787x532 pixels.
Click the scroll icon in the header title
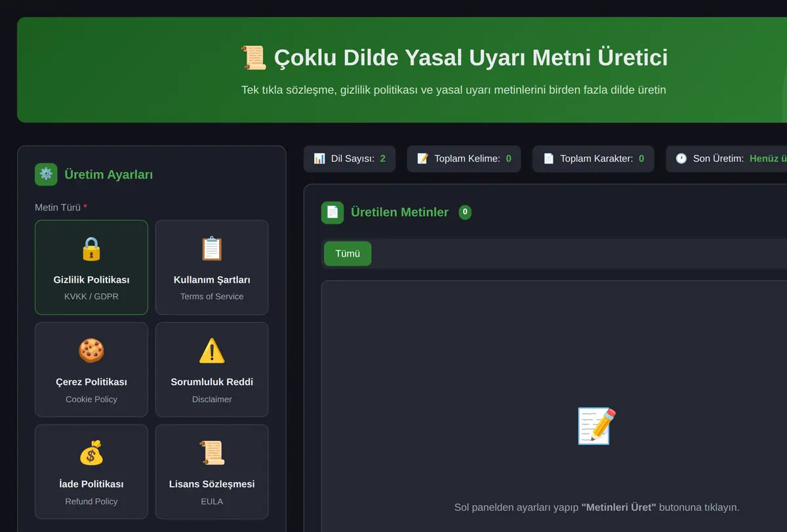253,58
